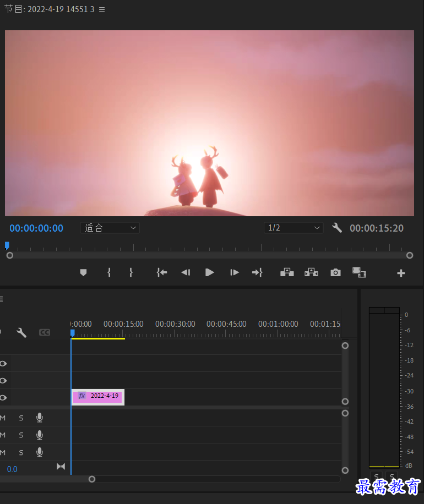This screenshot has width=424, height=504.
Task: Click the master volume value 0.0
Action: [12, 469]
